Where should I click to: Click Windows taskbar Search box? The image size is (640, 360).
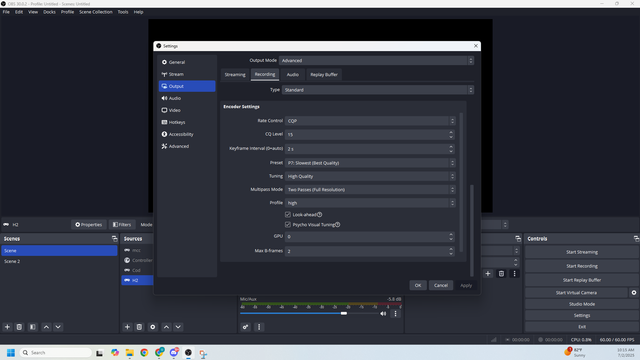coord(56,353)
